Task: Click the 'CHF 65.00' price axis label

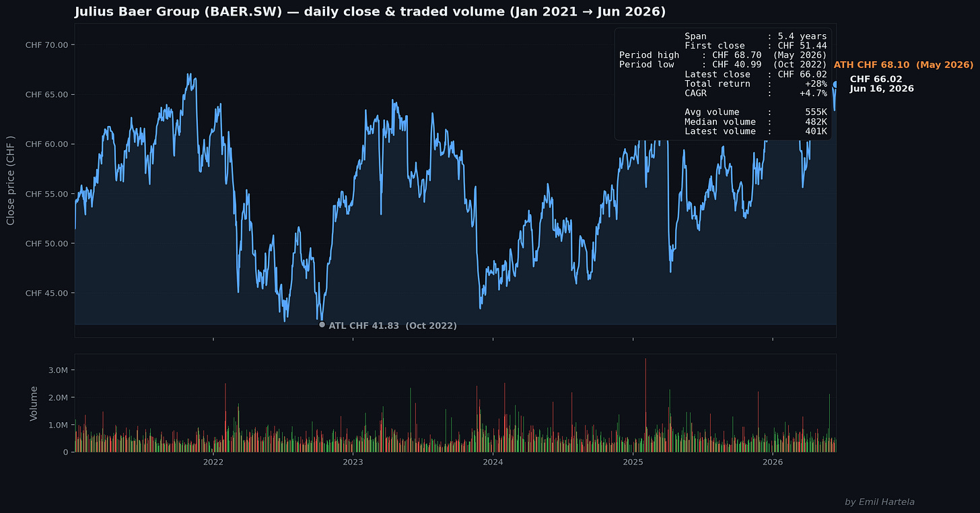Action: point(46,95)
